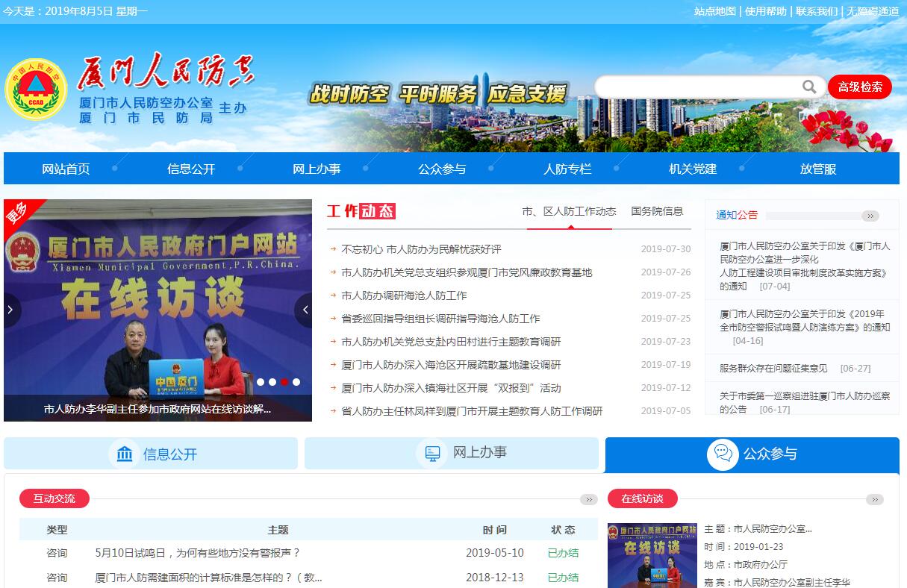
Task: Select the 网上办事 section tab
Action: coord(452,453)
